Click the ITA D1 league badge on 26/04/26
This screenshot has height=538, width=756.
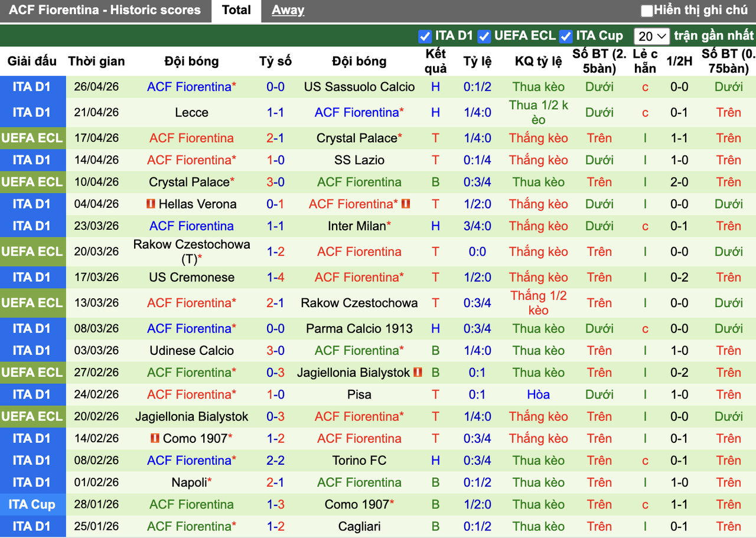click(x=32, y=87)
